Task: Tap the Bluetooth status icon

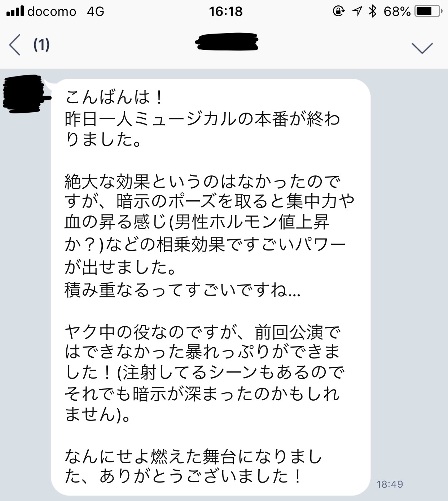Action: coord(373,12)
